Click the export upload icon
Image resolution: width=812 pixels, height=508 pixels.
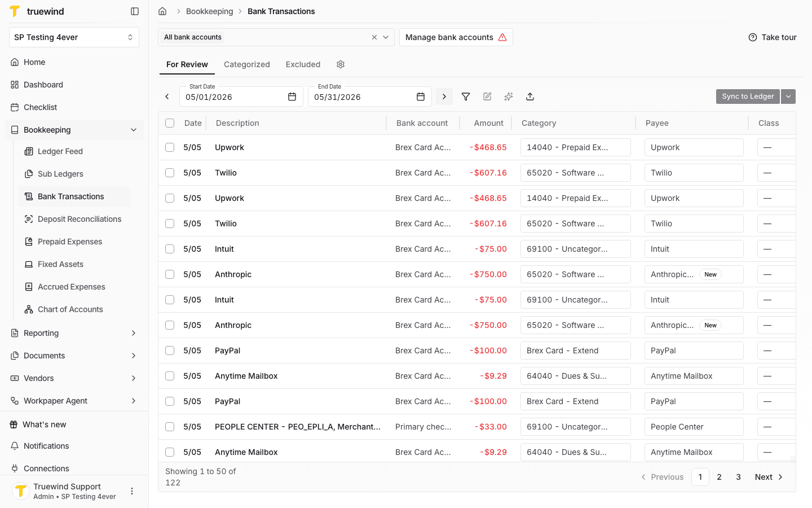tap(530, 97)
